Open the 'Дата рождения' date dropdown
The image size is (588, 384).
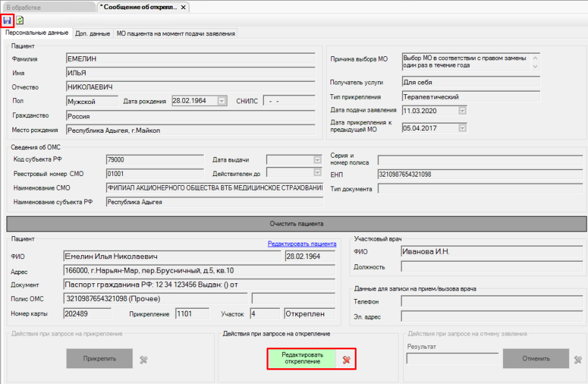(x=221, y=101)
